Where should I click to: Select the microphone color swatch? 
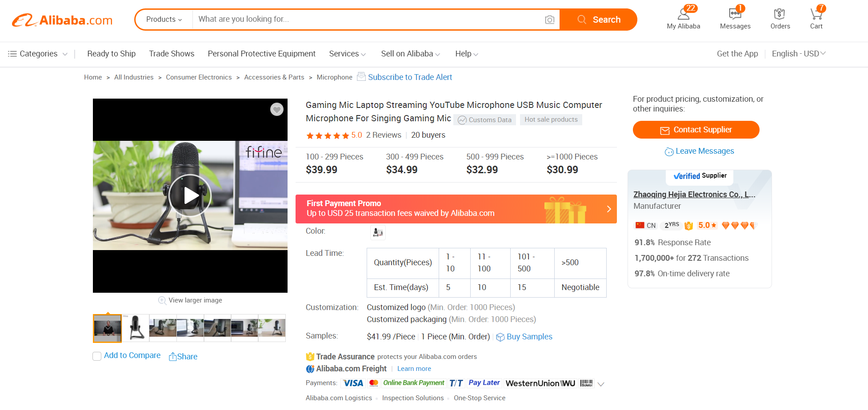(378, 232)
